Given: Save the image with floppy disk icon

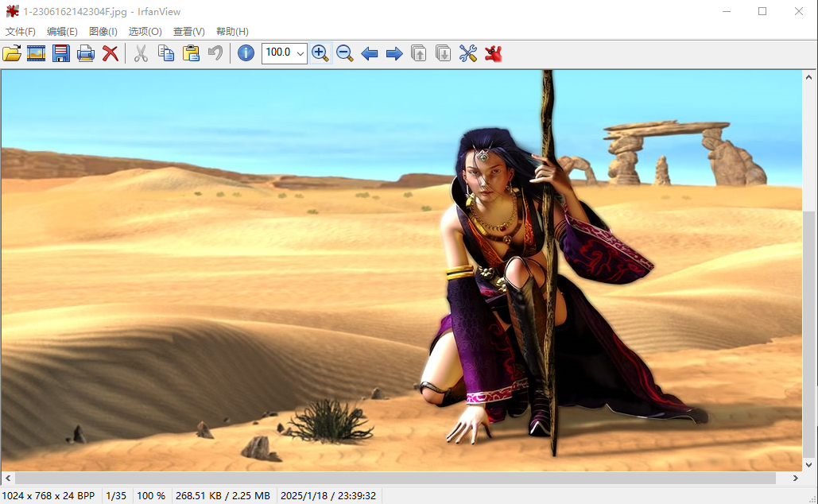Looking at the screenshot, I should point(61,53).
